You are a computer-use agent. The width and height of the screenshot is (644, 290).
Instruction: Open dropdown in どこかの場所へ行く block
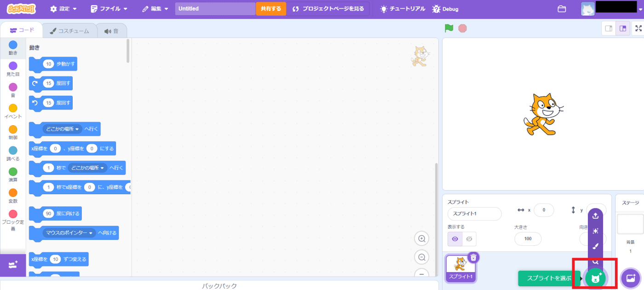pos(63,129)
